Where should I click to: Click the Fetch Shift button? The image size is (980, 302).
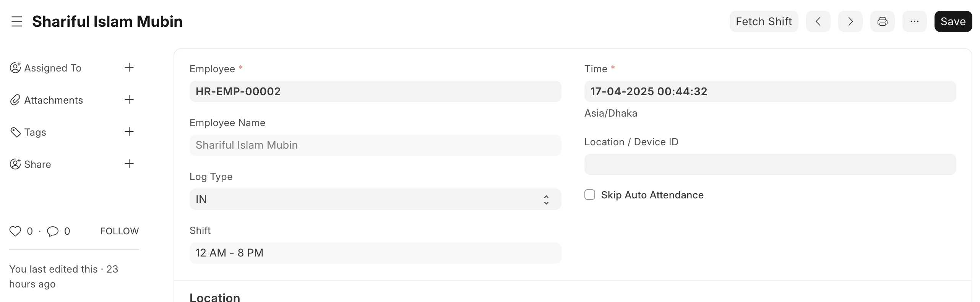764,21
